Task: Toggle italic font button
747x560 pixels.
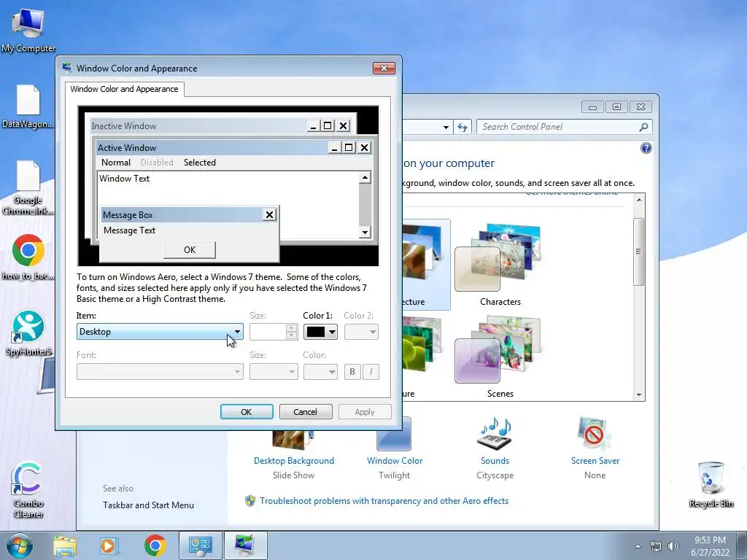Action: (371, 372)
